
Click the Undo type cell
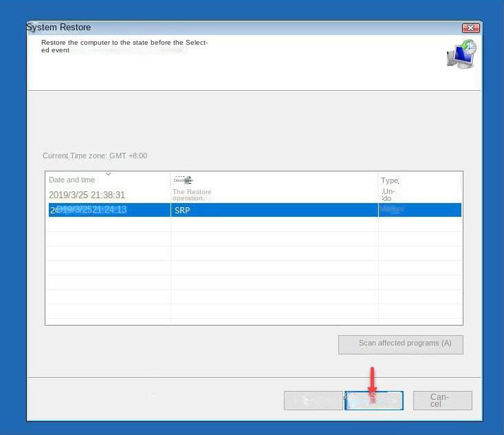(388, 195)
